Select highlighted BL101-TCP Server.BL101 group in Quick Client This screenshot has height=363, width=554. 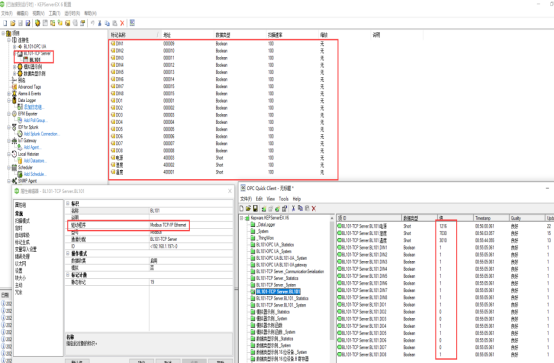point(278,292)
